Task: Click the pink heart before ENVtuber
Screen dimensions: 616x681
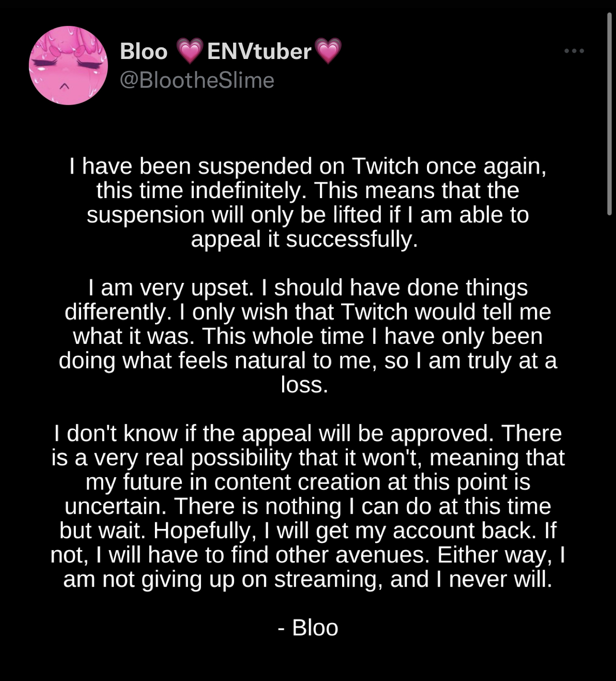Action: point(190,51)
